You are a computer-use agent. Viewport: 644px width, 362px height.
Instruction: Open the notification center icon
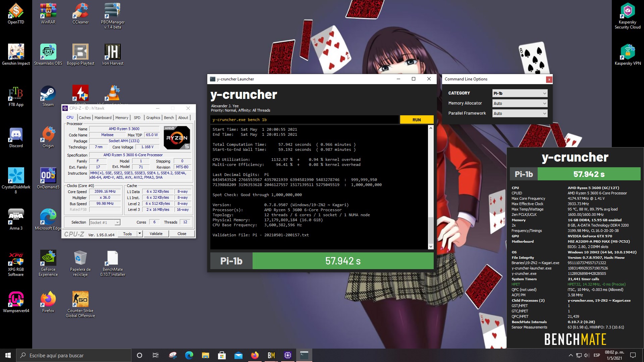pos(633,355)
